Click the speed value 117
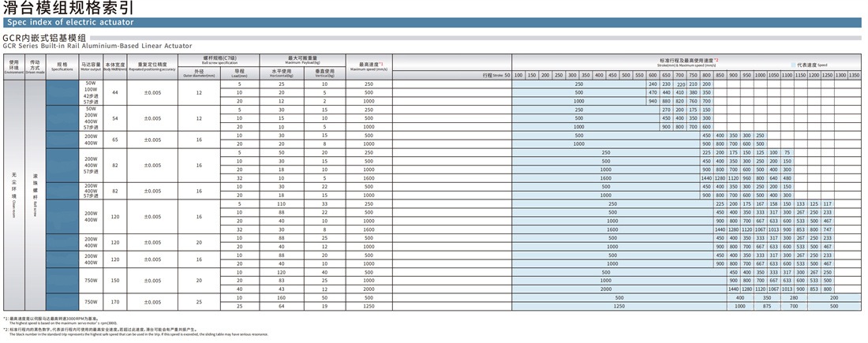868x343 pixels. [x=828, y=203]
